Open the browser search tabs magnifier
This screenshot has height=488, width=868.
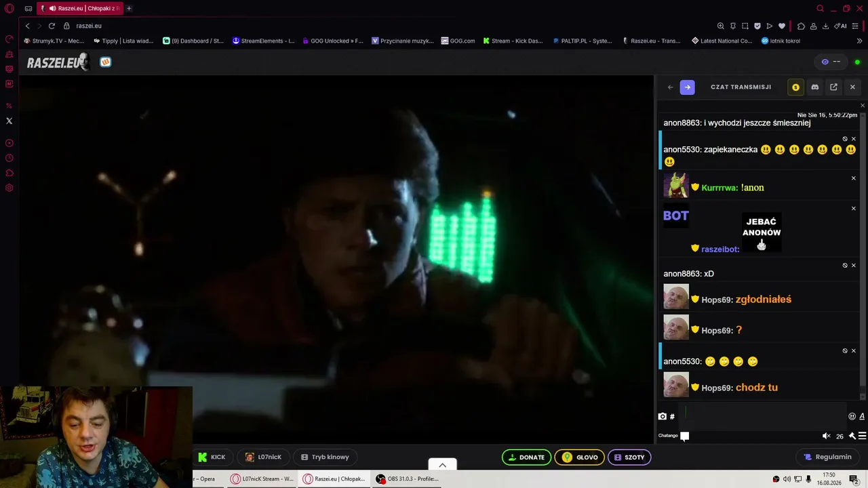(x=820, y=9)
